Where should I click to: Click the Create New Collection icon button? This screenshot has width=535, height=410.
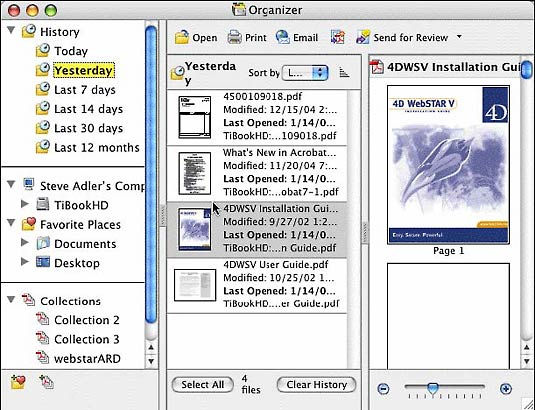click(x=46, y=382)
